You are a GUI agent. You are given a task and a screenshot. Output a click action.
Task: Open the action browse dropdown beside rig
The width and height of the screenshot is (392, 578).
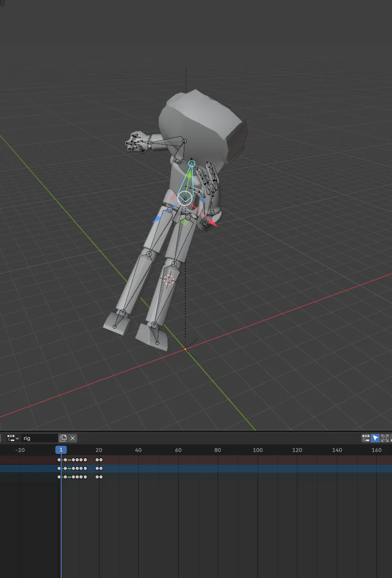pyautogui.click(x=13, y=438)
